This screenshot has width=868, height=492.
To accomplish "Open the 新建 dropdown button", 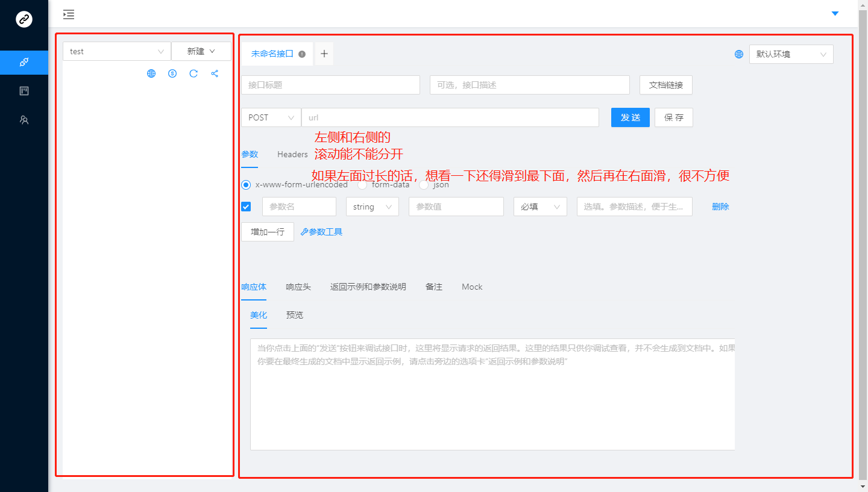I will tap(201, 51).
